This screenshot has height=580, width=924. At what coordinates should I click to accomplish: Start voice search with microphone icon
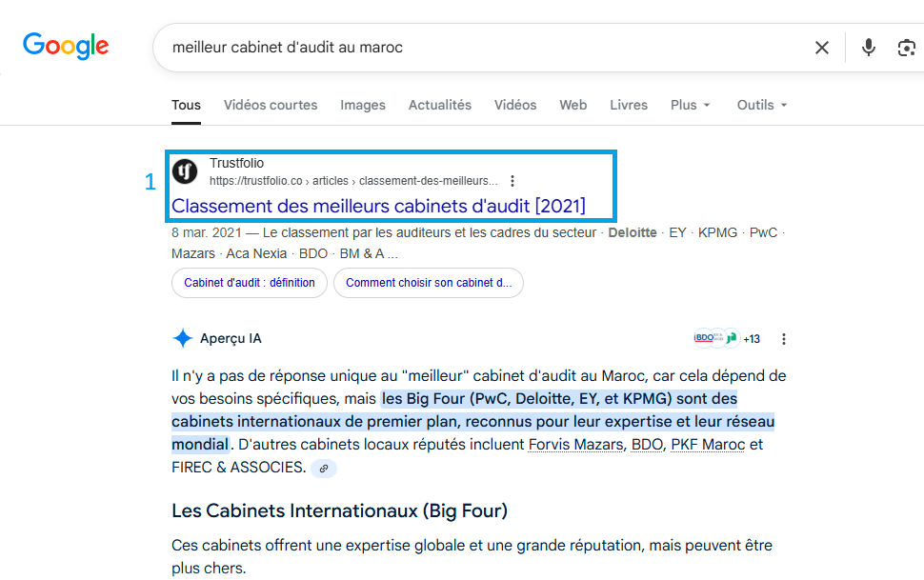coord(868,48)
